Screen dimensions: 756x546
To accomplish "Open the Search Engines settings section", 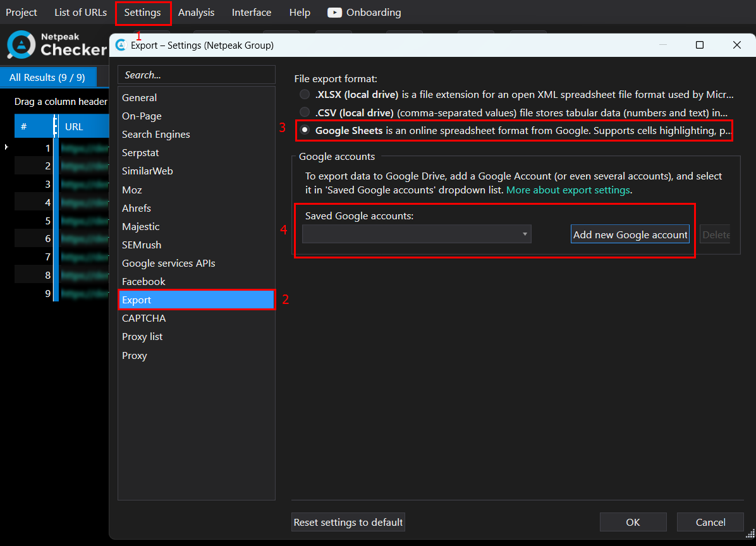I will click(x=197, y=135).
